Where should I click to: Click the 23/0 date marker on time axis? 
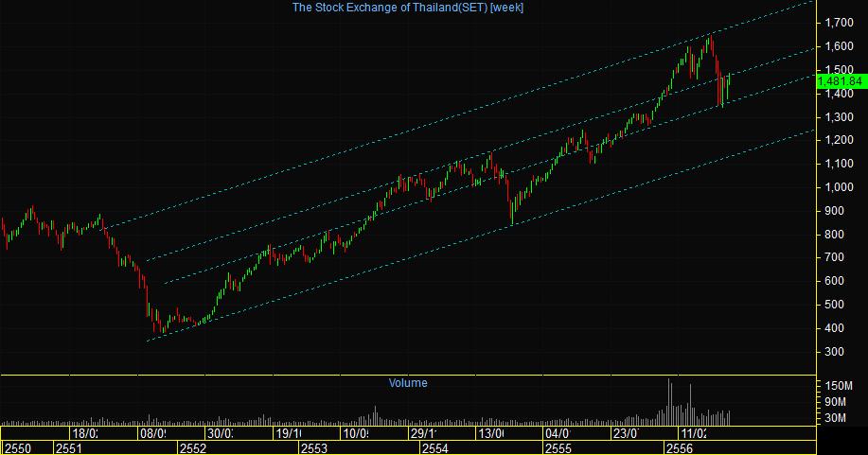tap(626, 433)
